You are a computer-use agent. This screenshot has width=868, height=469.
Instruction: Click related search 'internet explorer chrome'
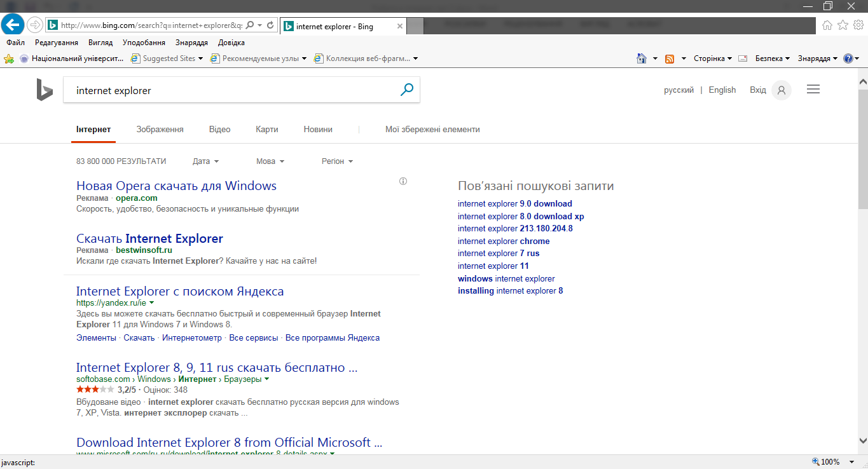point(504,241)
